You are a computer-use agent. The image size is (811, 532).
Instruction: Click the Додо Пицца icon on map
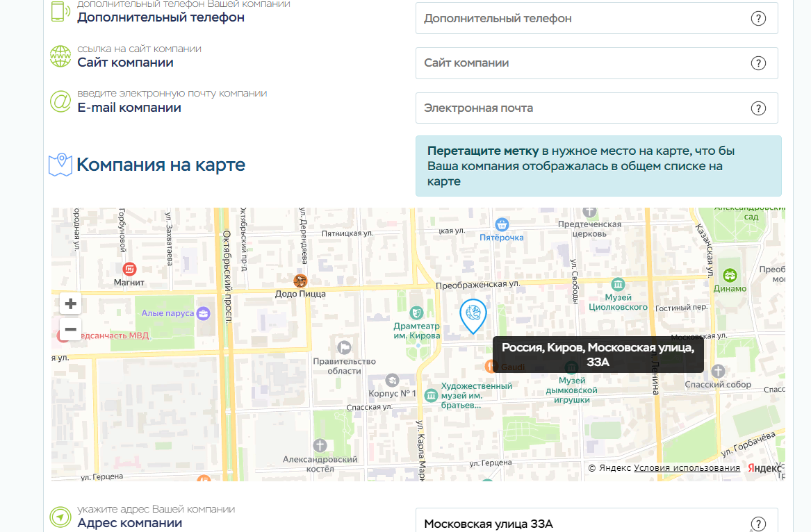tap(300, 281)
